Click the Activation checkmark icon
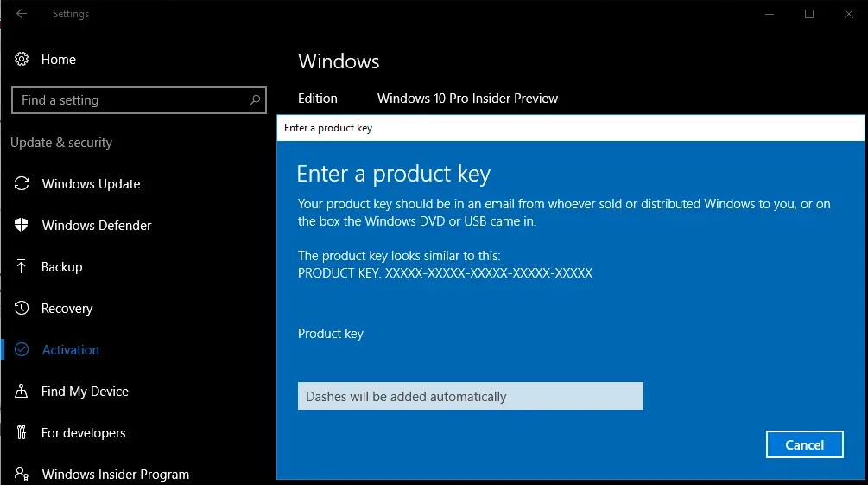The height and width of the screenshot is (485, 868). [22, 349]
